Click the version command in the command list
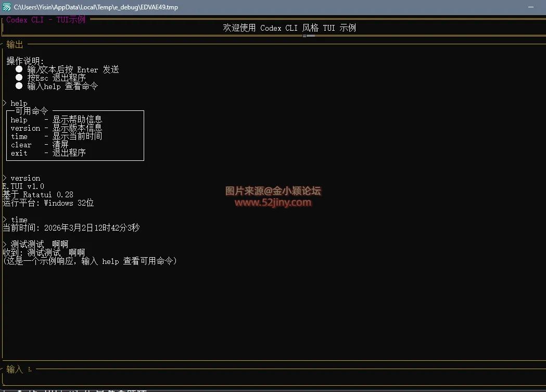This screenshot has height=392, width=546. 25,128
